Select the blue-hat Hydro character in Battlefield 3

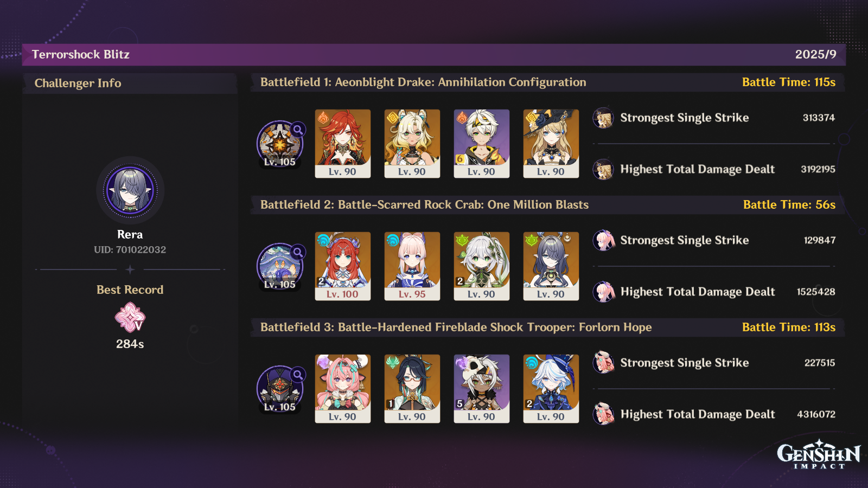[x=551, y=389]
